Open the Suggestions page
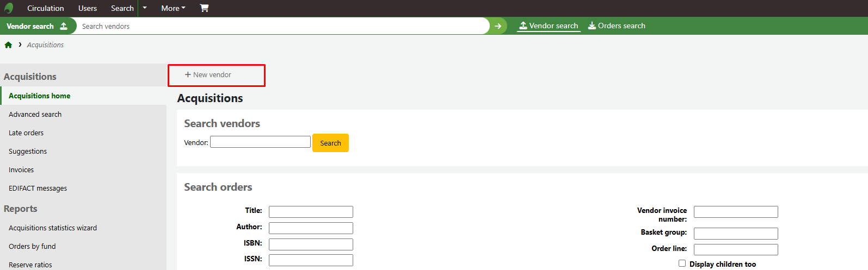The width and height of the screenshot is (868, 270). pyautogui.click(x=28, y=151)
